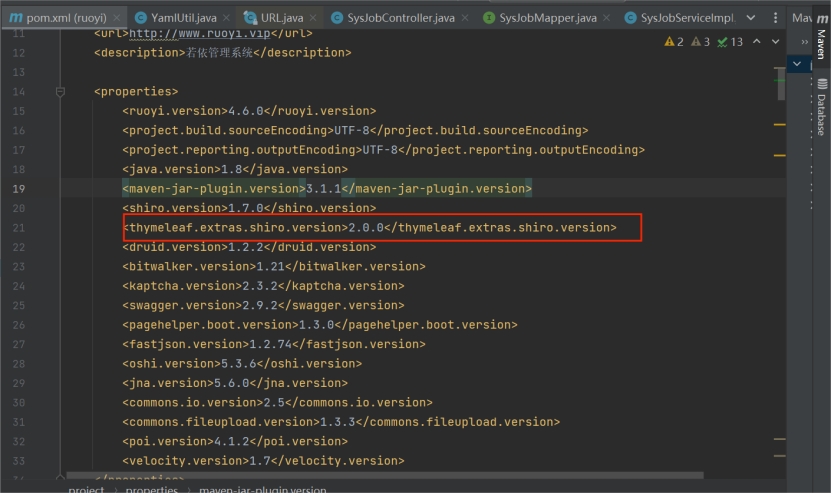The width and height of the screenshot is (831, 493).
Task: Jump to previous highlighted error arrow
Action: [756, 42]
